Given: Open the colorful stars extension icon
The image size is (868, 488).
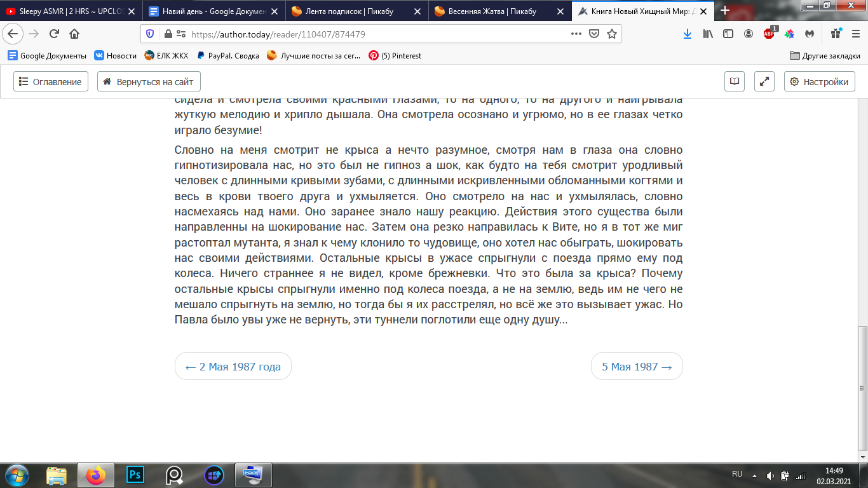Looking at the screenshot, I should click(x=789, y=34).
